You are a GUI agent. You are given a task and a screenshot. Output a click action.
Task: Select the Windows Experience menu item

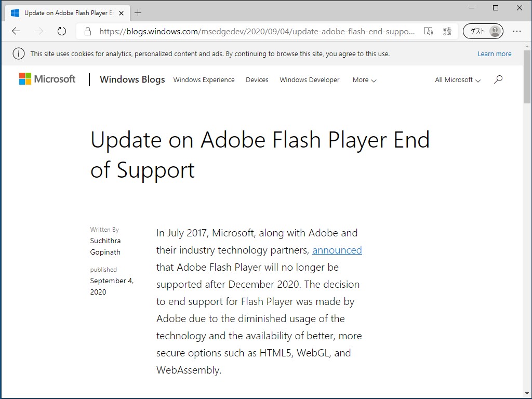tap(204, 80)
